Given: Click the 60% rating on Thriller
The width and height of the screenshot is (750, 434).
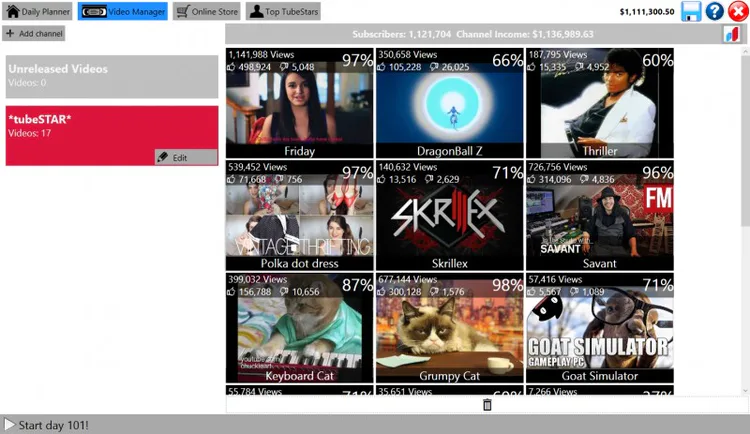Looking at the screenshot, I should [658, 60].
